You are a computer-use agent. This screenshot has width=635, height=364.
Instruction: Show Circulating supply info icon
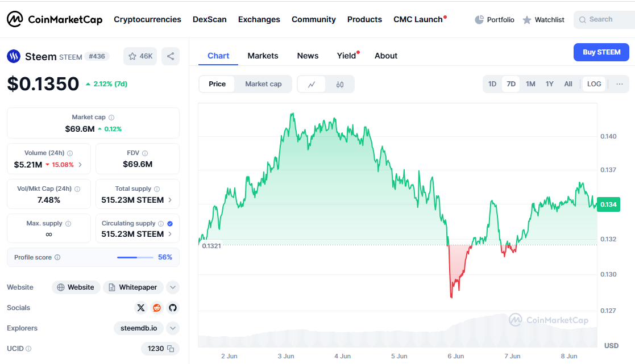coord(161,224)
